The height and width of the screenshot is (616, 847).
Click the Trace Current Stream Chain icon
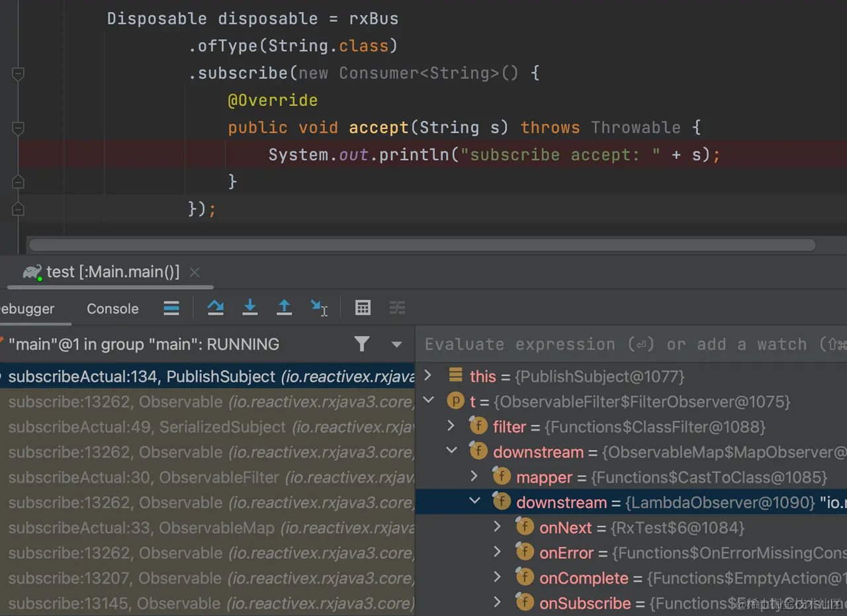(397, 308)
